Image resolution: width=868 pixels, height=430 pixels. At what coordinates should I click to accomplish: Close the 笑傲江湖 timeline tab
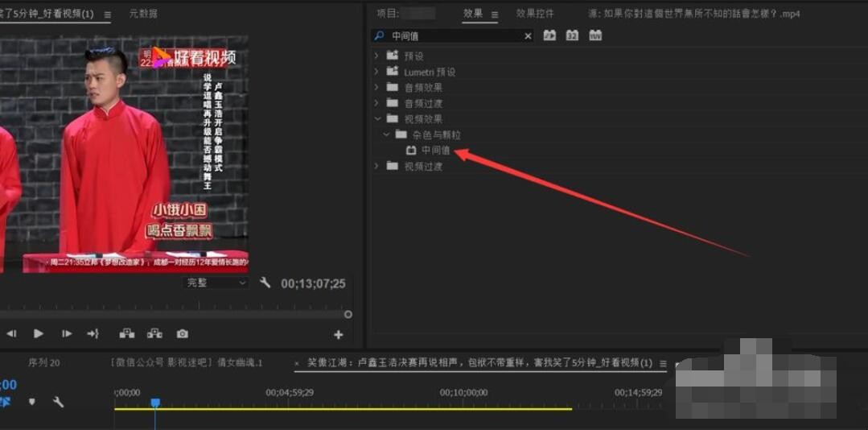(x=297, y=363)
